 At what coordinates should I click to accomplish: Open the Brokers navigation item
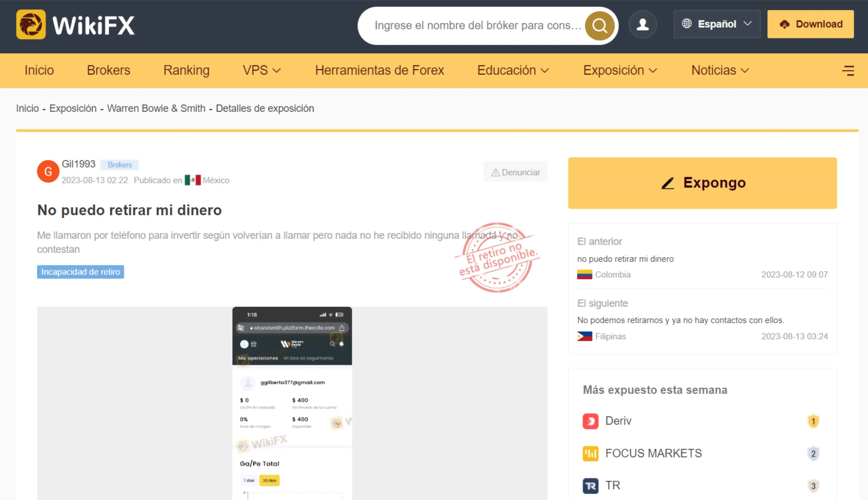pyautogui.click(x=108, y=70)
